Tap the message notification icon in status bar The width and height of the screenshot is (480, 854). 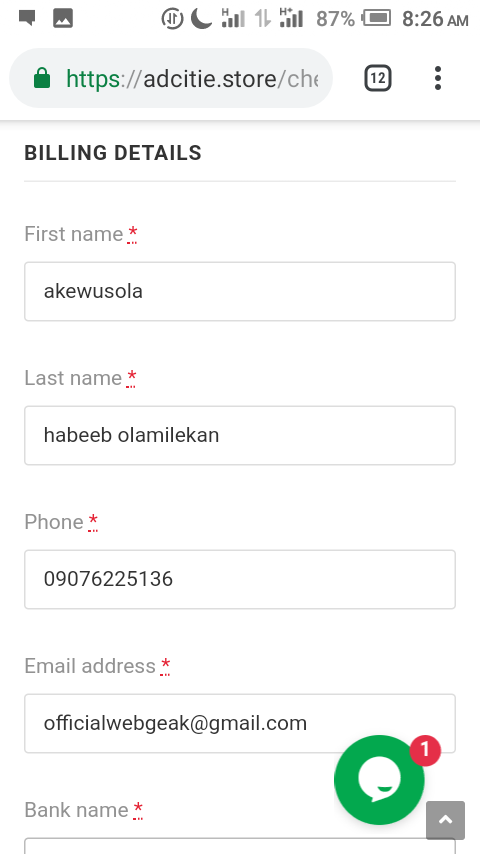click(x=27, y=18)
